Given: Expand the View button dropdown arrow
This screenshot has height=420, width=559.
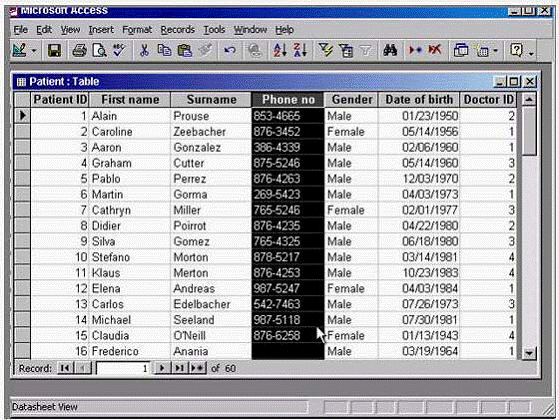Looking at the screenshot, I should pyautogui.click(x=34, y=51).
